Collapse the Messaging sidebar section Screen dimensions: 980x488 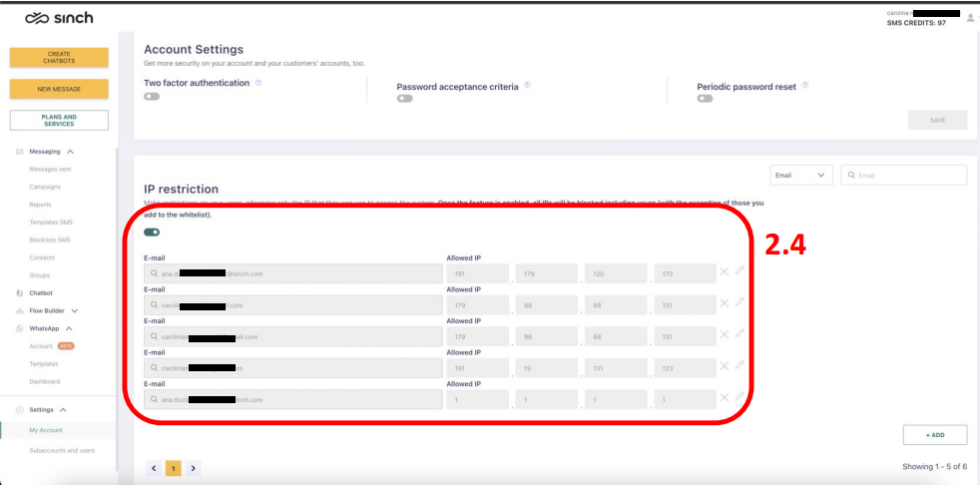tap(70, 152)
